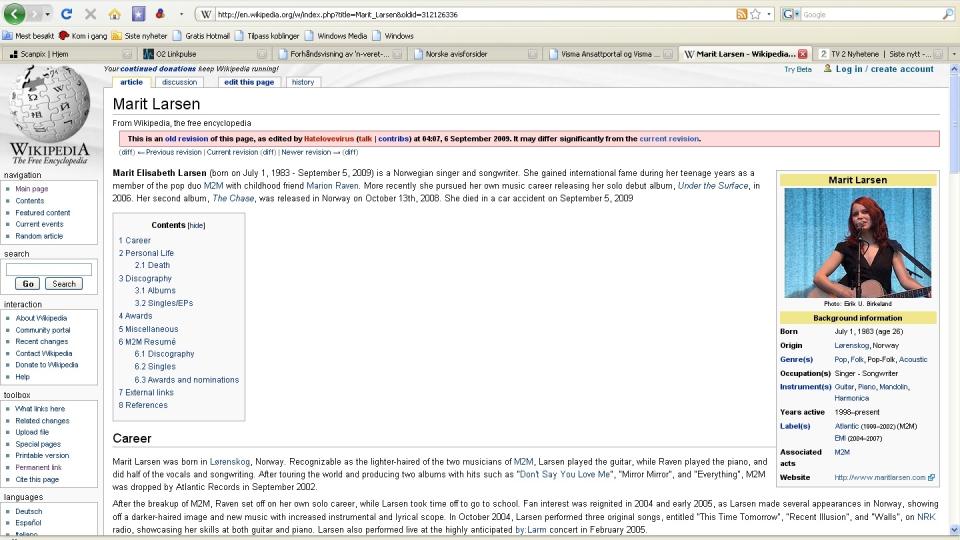Viewport: 960px width, 540px height.
Task: Click the grey stop loading X icon
Action: point(90,13)
